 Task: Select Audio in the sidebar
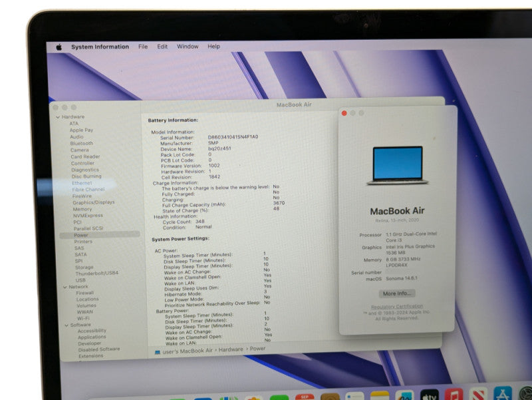(76, 137)
